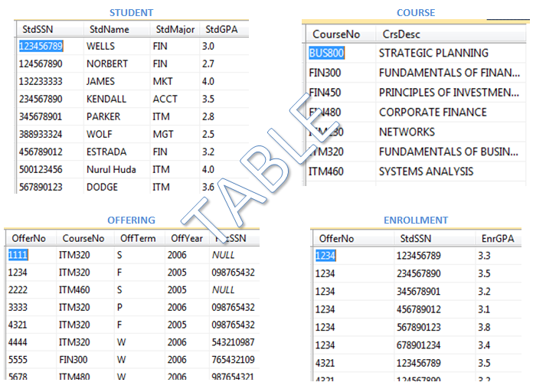
Task: Click SSN 132233333 in STUDENT table
Action: pyautogui.click(x=41, y=81)
